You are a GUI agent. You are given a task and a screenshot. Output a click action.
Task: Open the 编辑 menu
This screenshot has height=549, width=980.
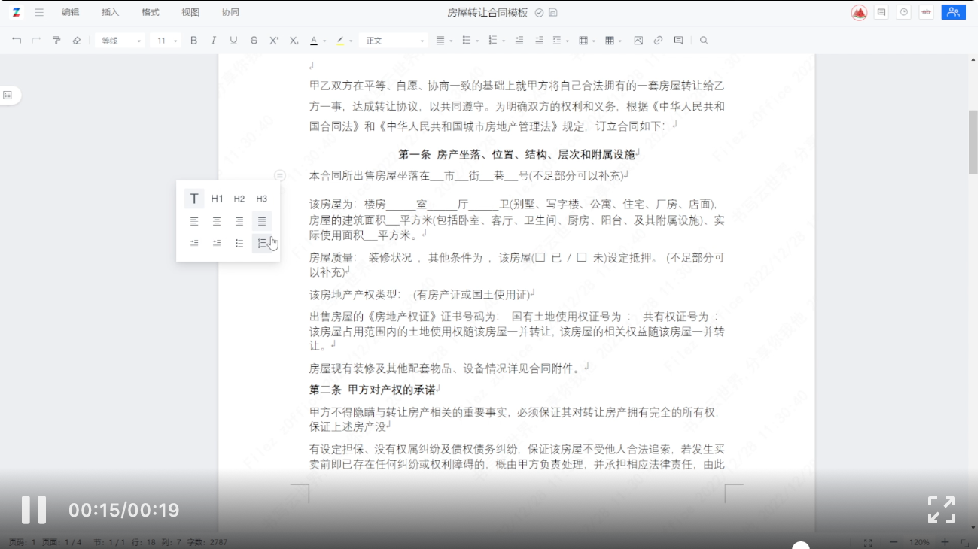[70, 12]
